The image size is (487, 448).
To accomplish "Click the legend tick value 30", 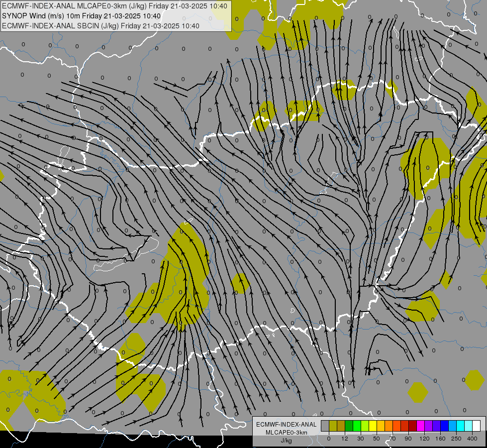I will click(x=360, y=439).
